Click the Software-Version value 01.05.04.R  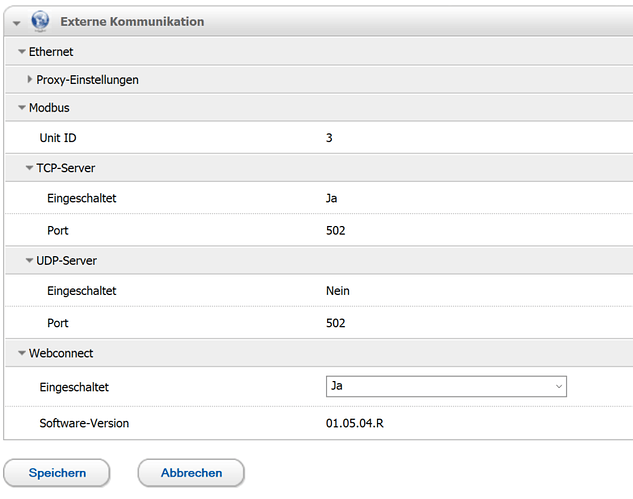[x=354, y=423]
